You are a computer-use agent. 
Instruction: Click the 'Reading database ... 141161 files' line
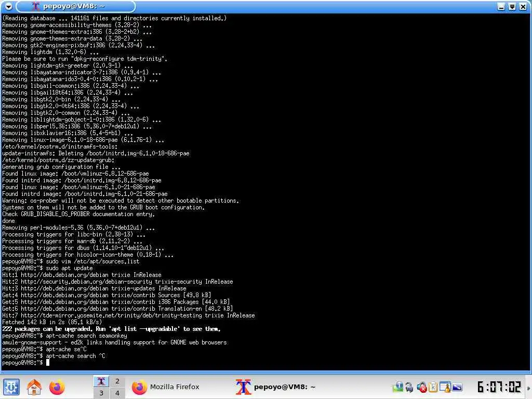[114, 18]
